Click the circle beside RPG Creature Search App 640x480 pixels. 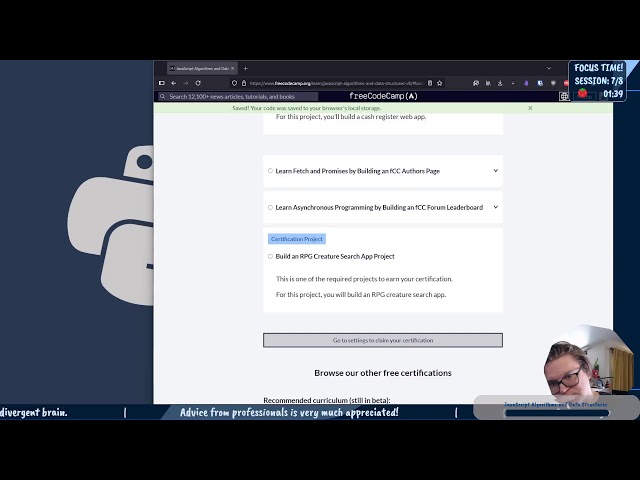(270, 256)
